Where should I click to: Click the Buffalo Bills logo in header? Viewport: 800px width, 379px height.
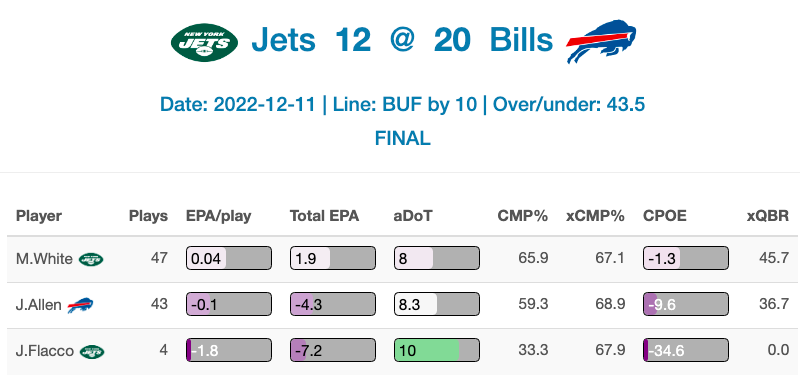coord(602,41)
